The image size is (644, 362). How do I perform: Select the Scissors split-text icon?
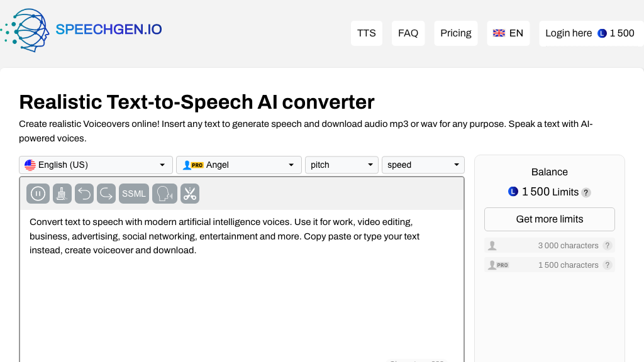[190, 193]
